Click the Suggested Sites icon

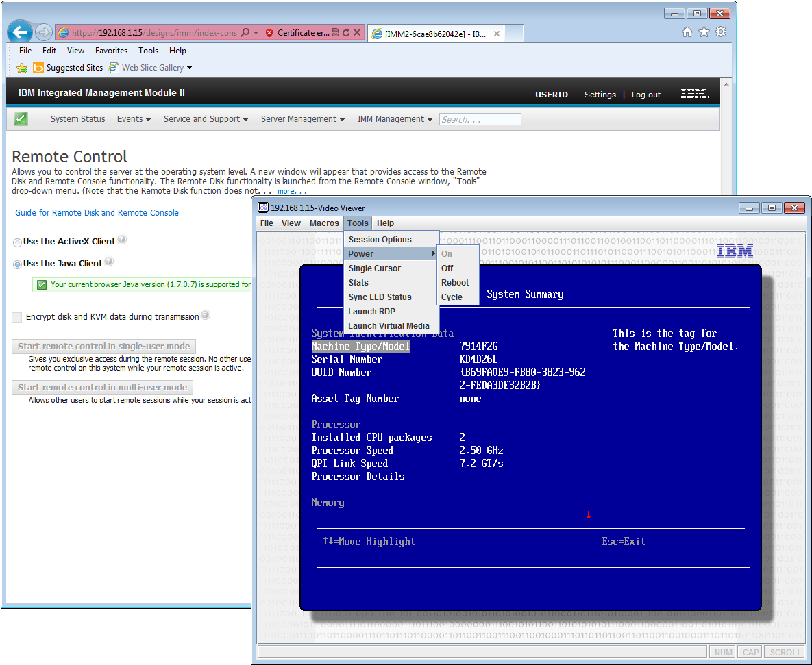tap(38, 68)
